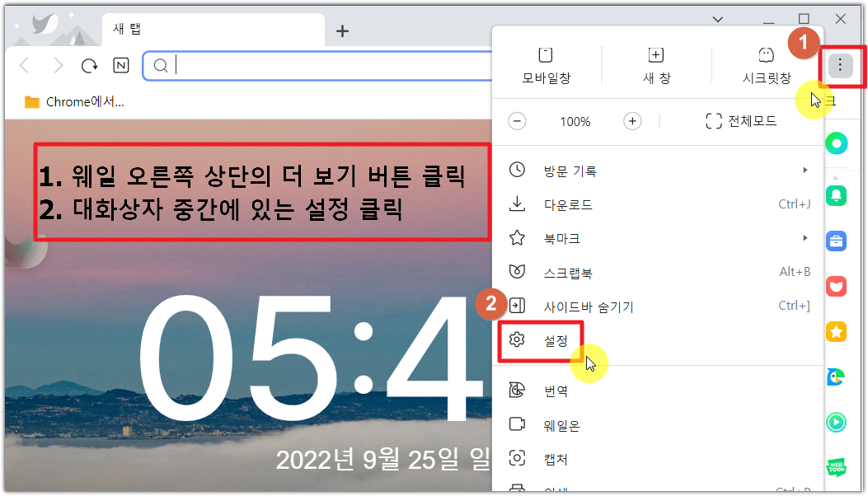Open 설정 from the menu
Viewport: 868px width, 496px height.
point(658,340)
